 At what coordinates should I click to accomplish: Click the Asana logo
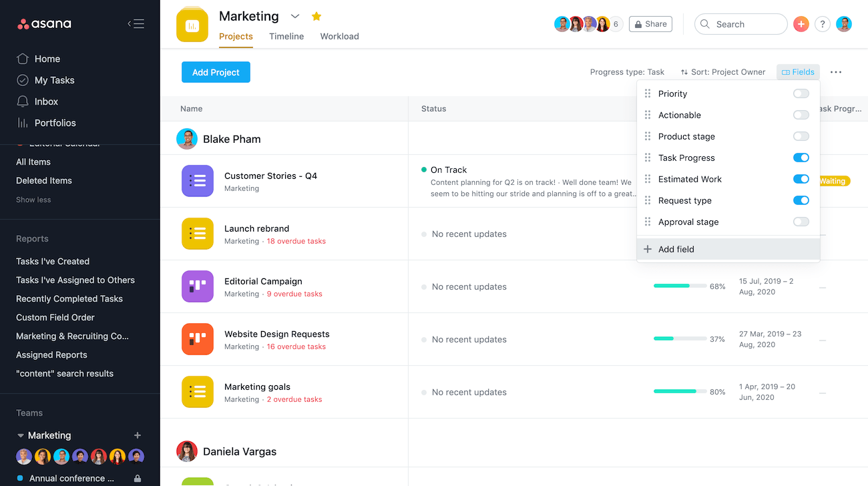(44, 24)
